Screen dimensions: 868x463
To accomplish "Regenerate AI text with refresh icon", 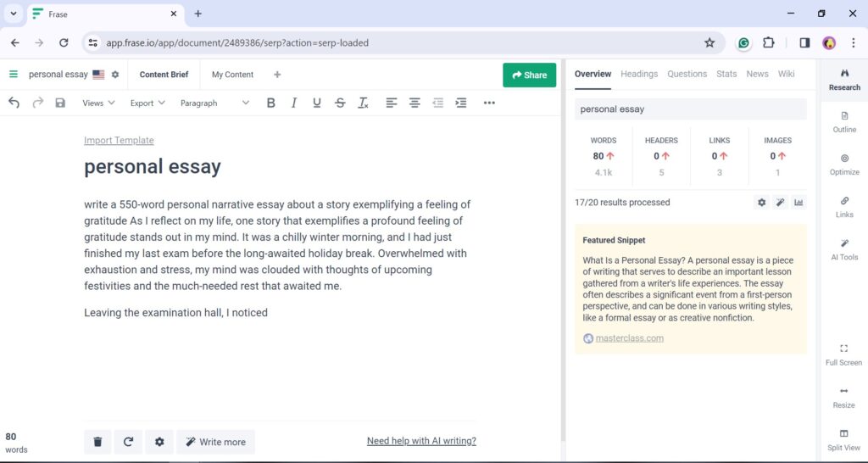I will [129, 442].
